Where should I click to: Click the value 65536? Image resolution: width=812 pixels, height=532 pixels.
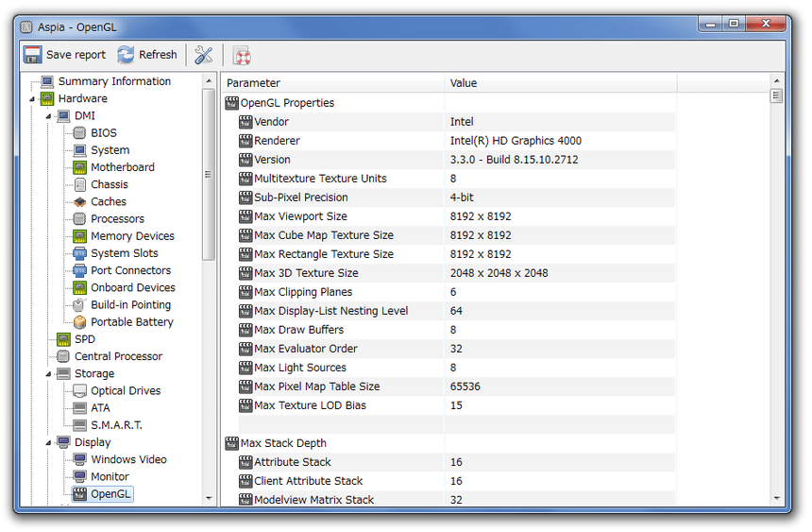pos(465,386)
